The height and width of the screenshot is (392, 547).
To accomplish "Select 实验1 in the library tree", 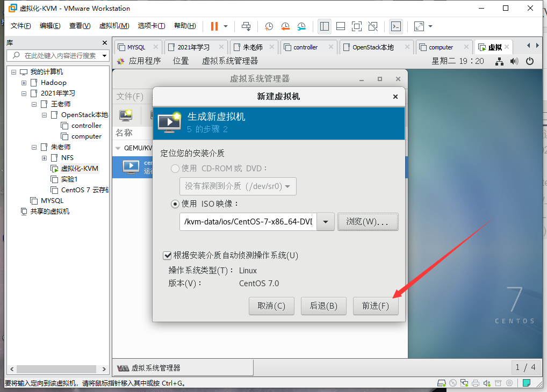I will pos(69,179).
